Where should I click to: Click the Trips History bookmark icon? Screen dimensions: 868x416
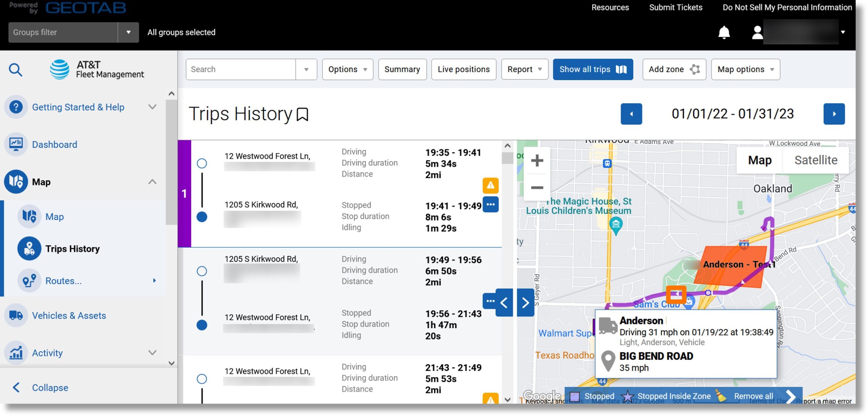tap(302, 114)
